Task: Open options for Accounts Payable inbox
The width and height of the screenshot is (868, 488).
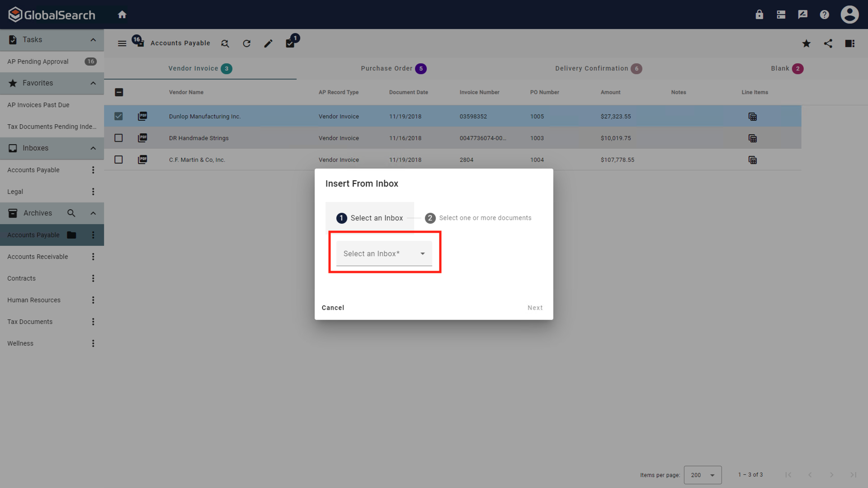Action: 93,170
